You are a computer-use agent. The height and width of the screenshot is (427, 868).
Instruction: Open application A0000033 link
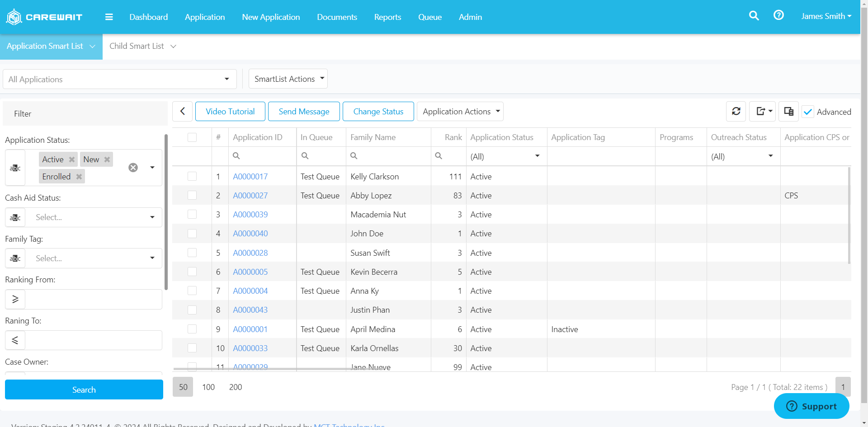pyautogui.click(x=250, y=348)
